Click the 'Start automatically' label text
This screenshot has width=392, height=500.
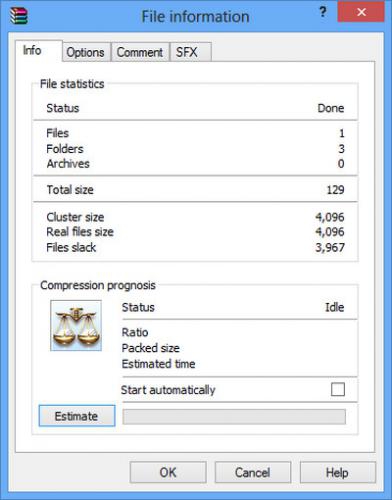(x=168, y=390)
